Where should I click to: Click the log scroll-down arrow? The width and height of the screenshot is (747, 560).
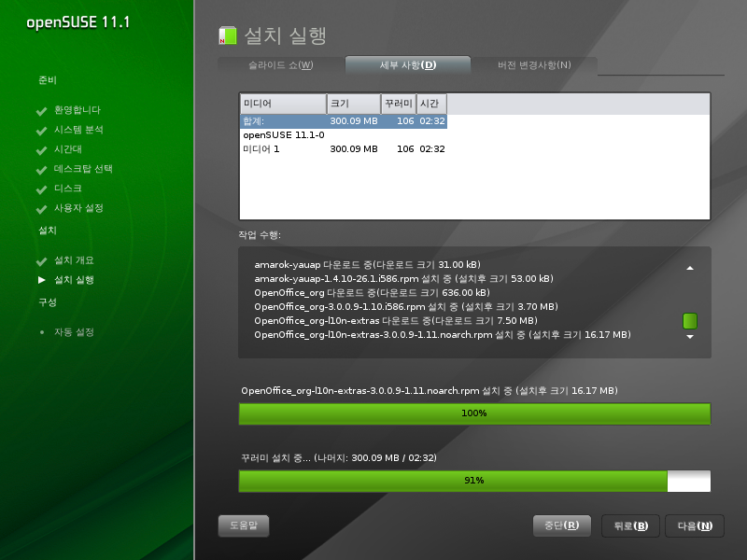click(690, 337)
